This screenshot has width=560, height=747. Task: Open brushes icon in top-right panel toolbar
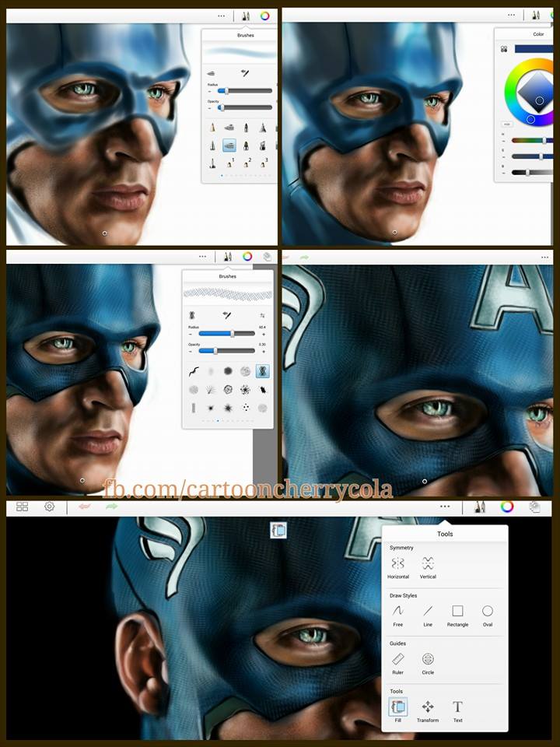click(x=536, y=15)
